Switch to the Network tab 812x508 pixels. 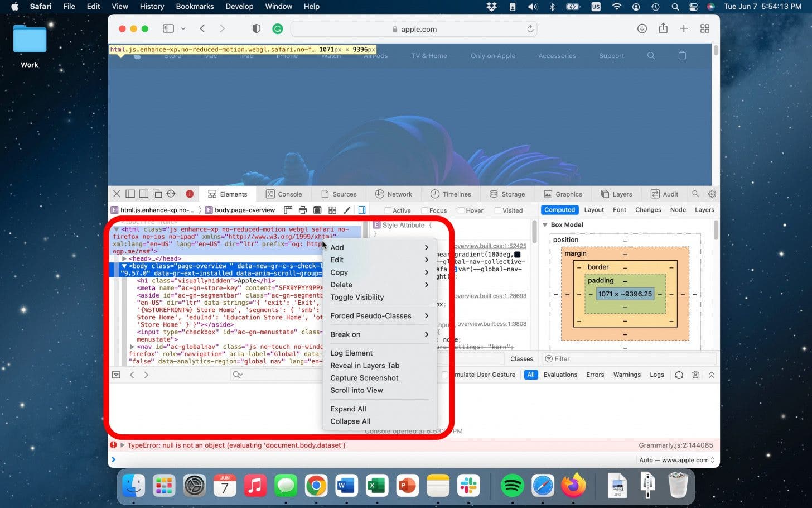[394, 194]
